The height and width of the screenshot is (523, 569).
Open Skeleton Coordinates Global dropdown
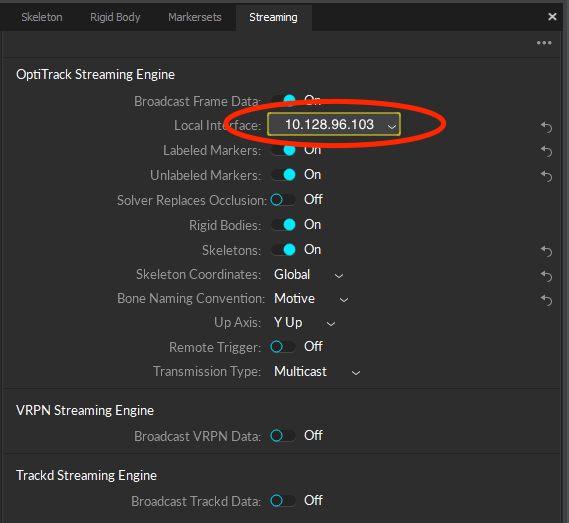(x=308, y=275)
